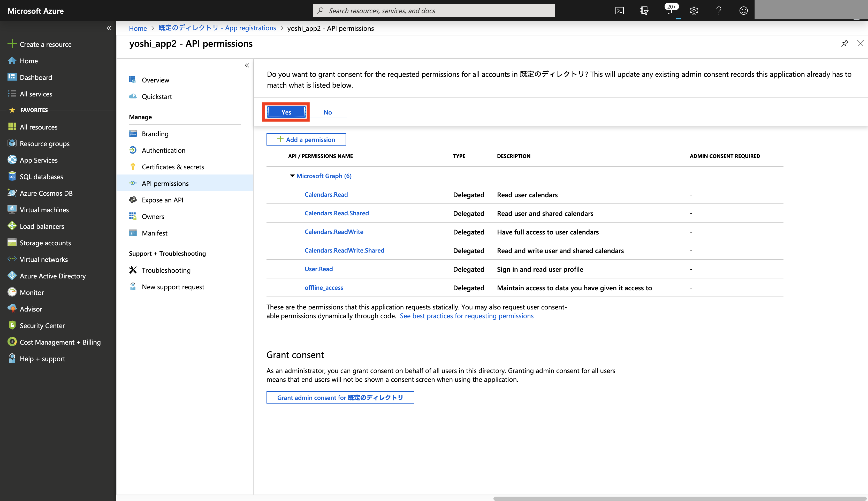The width and height of the screenshot is (868, 501).
Task: Click the Add a permission button
Action: (306, 139)
